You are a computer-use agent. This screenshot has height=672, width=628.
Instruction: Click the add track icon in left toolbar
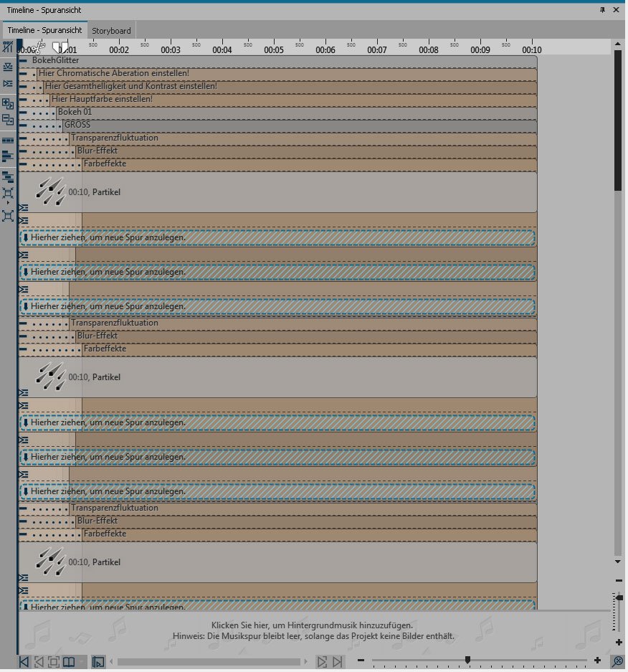8,105
